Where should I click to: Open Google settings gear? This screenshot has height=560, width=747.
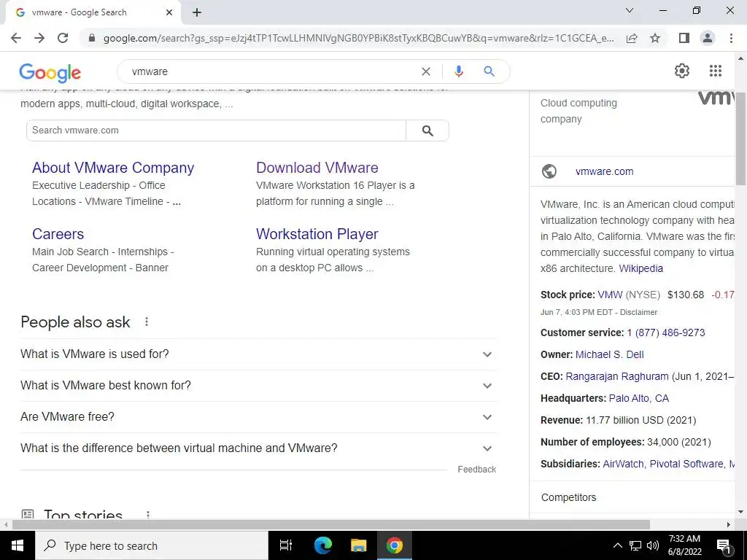682,71
